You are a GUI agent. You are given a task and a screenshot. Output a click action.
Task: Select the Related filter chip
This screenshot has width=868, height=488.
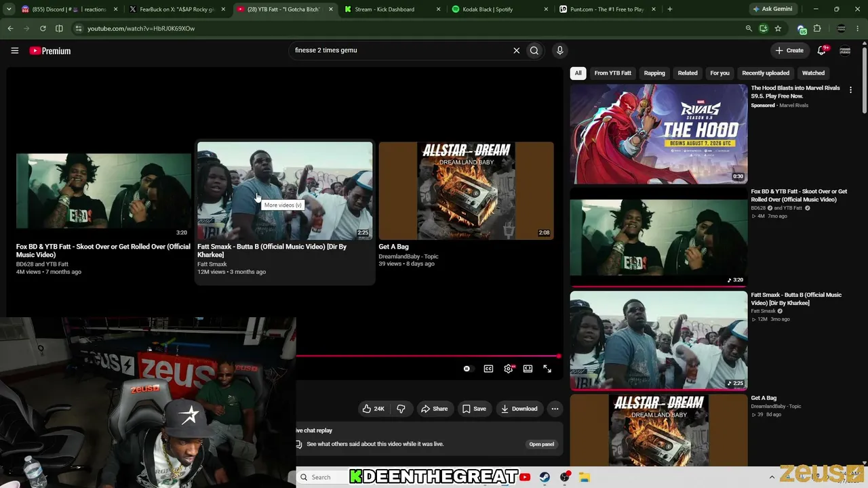(x=688, y=73)
